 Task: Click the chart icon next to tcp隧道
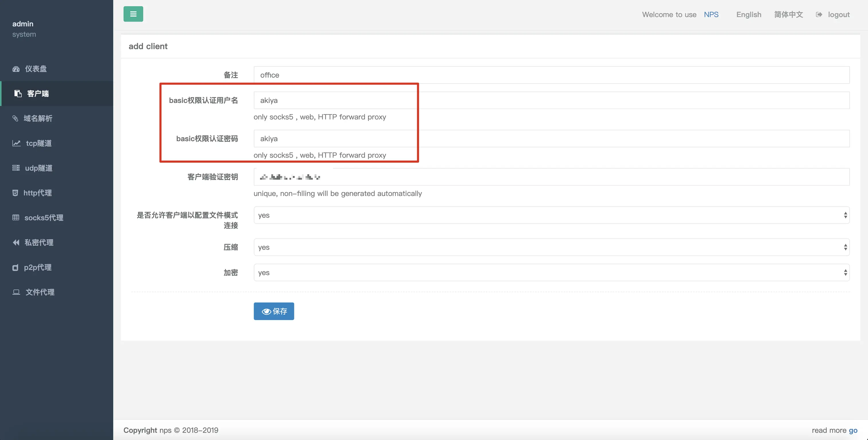(16, 143)
